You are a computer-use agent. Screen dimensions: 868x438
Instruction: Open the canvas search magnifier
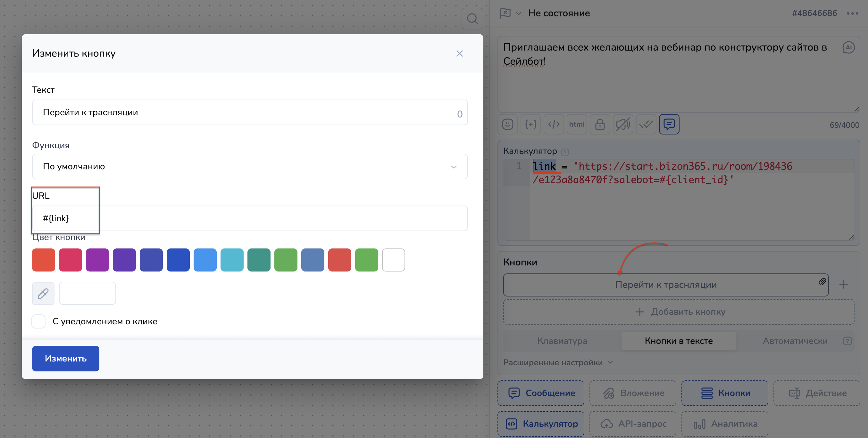pyautogui.click(x=472, y=19)
